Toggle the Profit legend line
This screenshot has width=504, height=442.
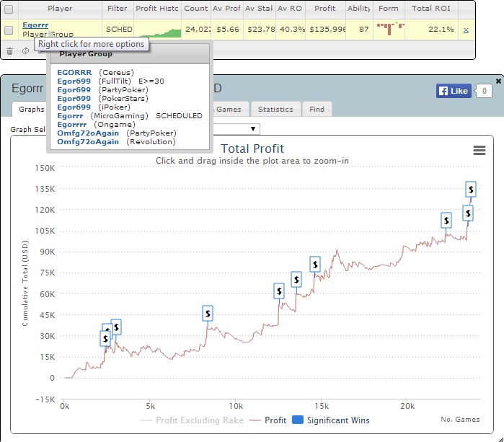268,420
